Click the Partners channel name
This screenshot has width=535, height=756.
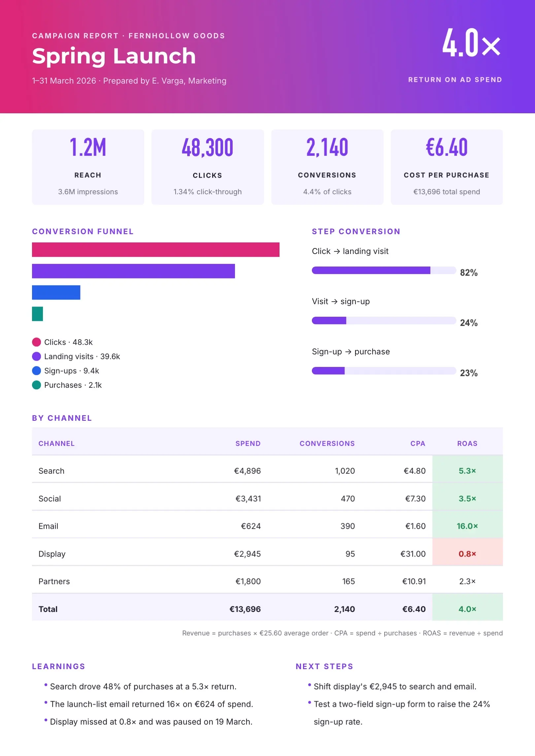point(54,581)
